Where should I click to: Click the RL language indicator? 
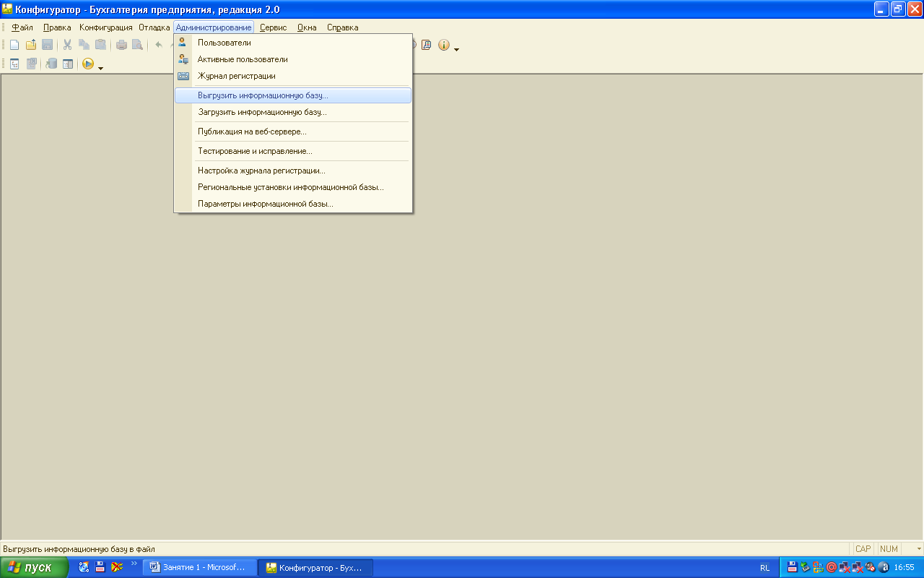764,568
